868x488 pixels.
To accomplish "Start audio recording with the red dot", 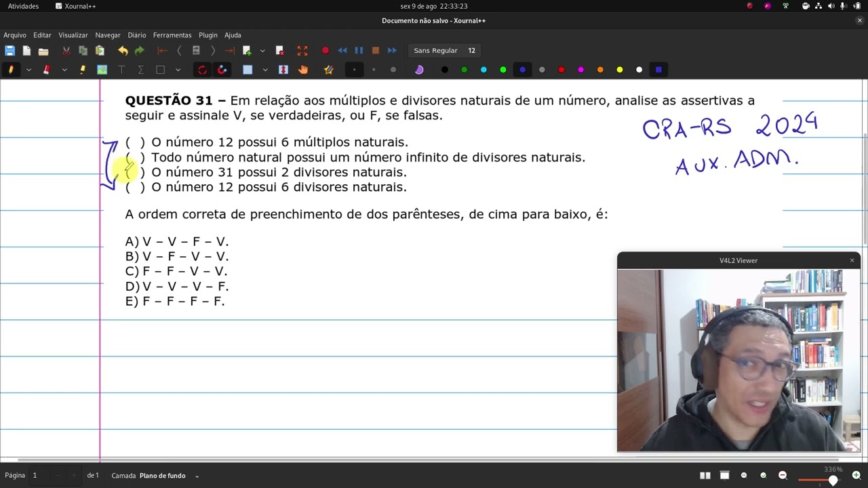I will coord(325,51).
